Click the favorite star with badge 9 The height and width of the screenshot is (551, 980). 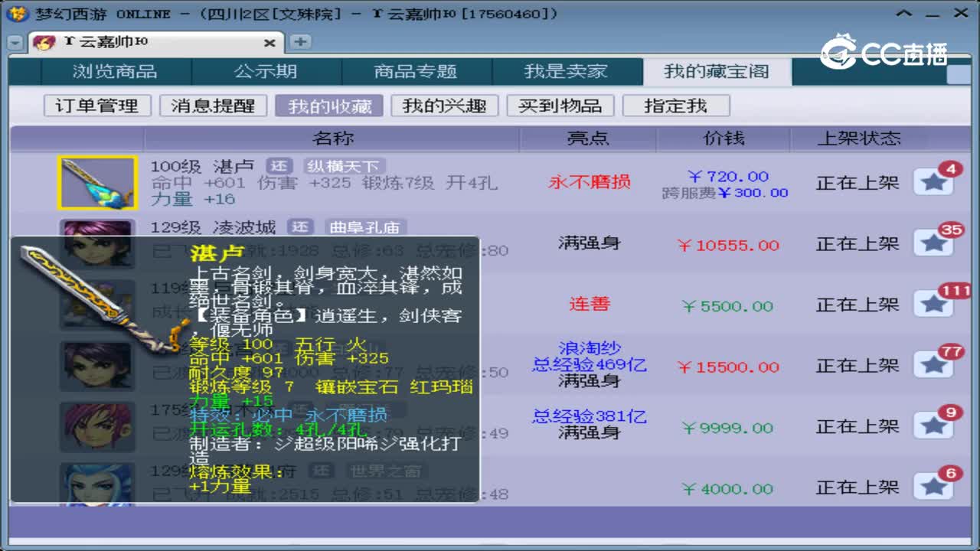[x=933, y=426]
